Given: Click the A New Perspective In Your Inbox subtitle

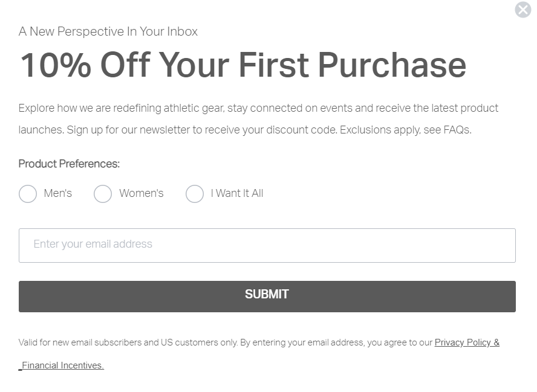Looking at the screenshot, I should [108, 31].
